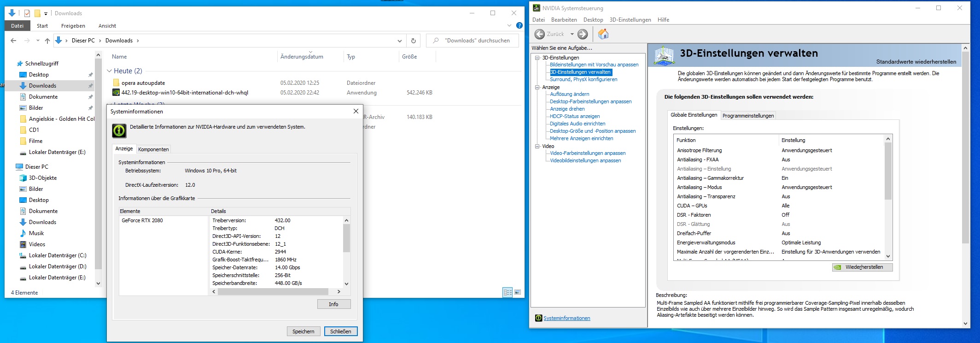
Task: Collapse the Anzeige tree node
Action: point(537,87)
